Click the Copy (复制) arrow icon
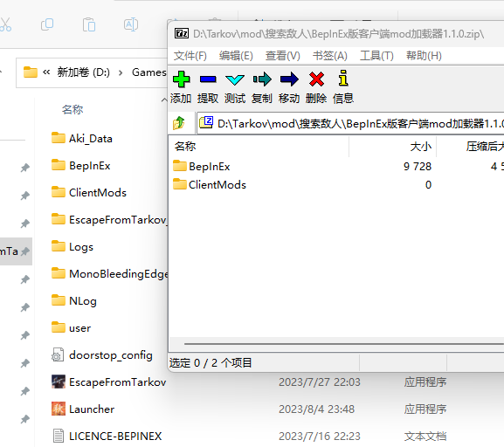The image size is (504, 447). pos(262,79)
